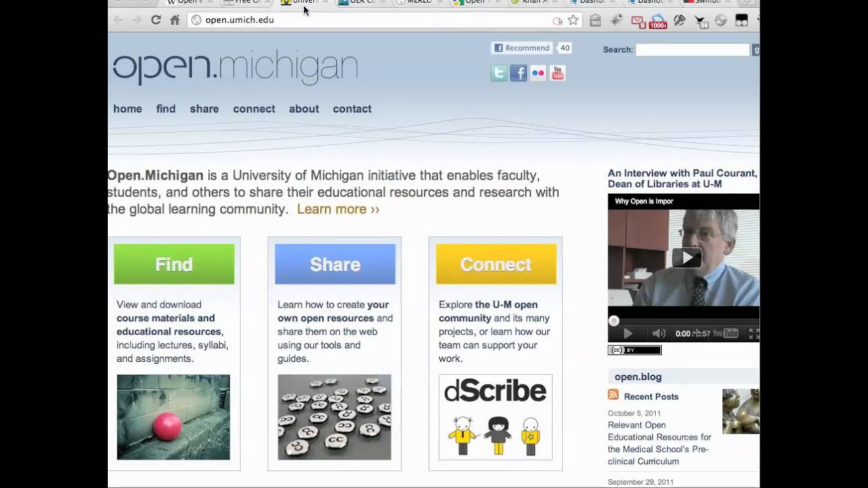Open the share nav item
Image resolution: width=868 pixels, height=488 pixels.
click(204, 108)
